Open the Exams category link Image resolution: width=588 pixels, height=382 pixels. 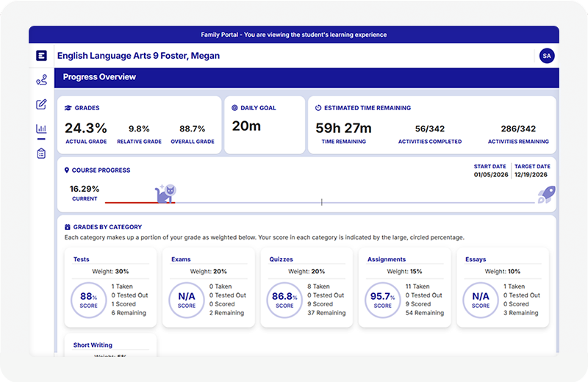181,259
